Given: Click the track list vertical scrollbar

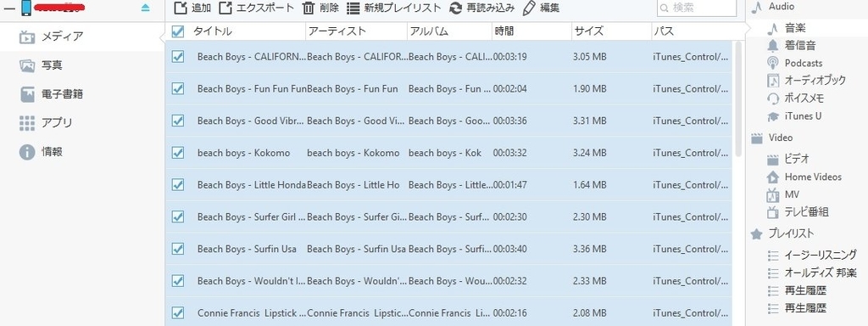Looking at the screenshot, I should pos(738,100).
